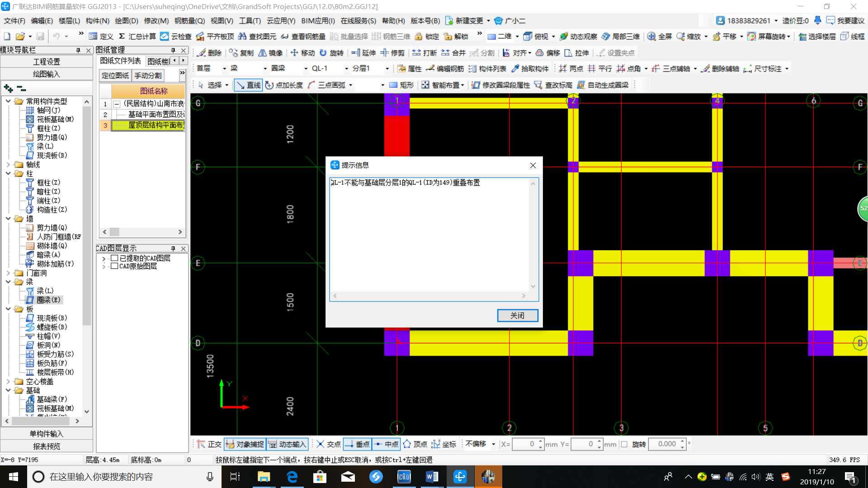868x488 pixels.
Task: Select the 打断 (break) tool
Action: [x=425, y=53]
